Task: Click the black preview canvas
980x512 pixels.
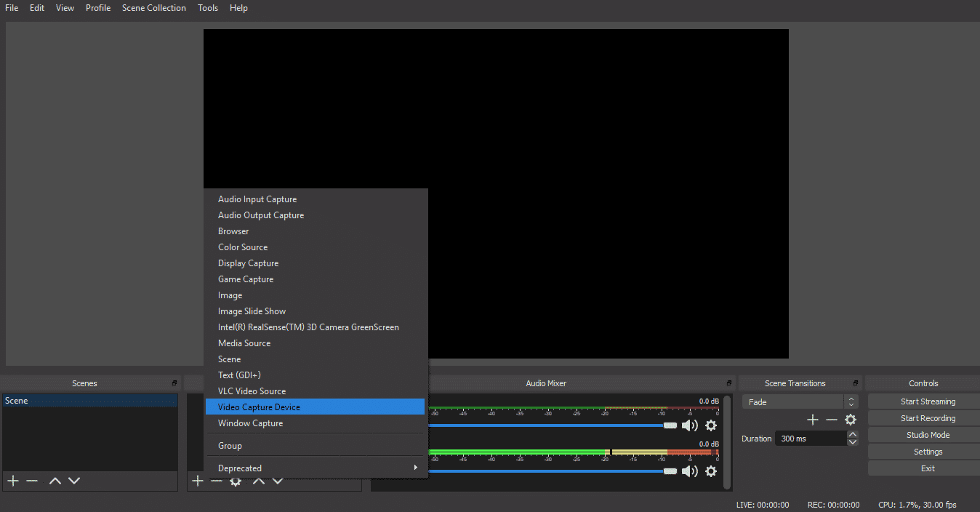Action: click(x=496, y=193)
